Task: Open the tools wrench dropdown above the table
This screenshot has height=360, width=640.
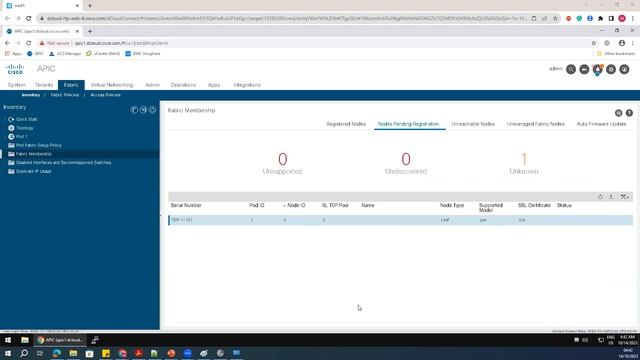Action: coord(624,197)
